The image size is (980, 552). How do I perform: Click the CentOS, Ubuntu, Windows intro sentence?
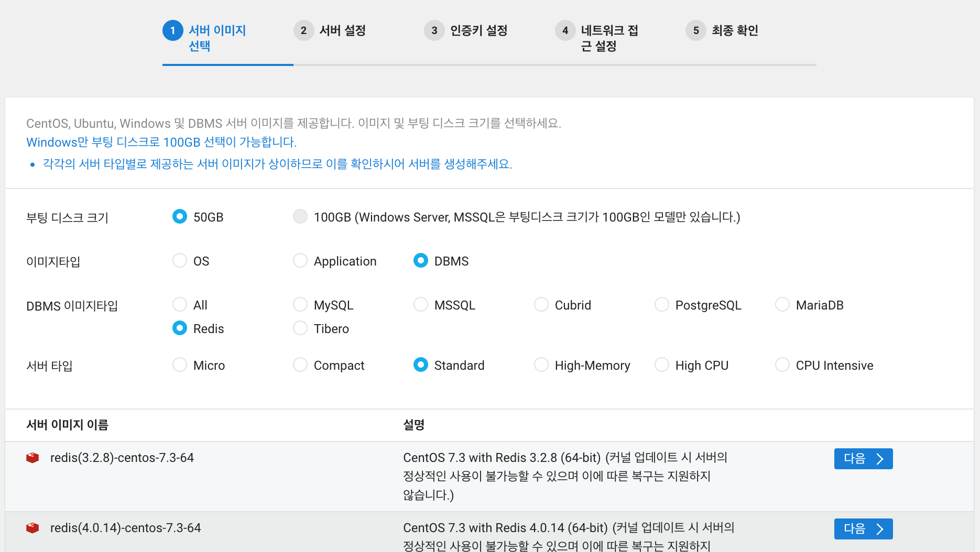coord(293,123)
